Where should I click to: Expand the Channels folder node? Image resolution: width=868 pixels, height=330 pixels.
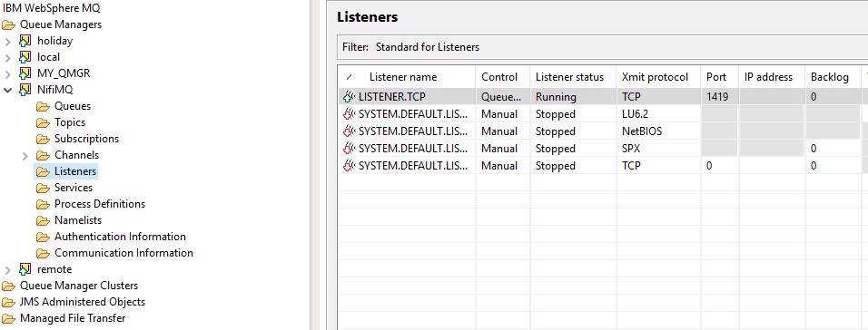tap(25, 155)
